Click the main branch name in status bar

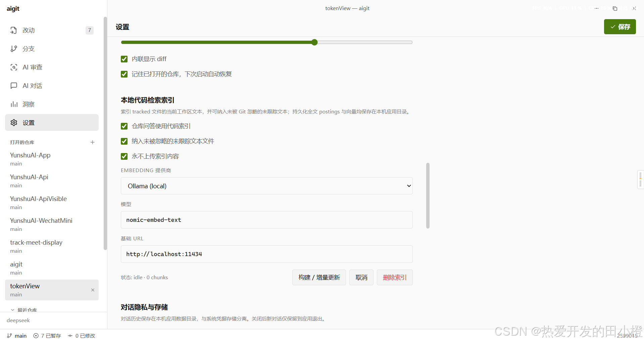pyautogui.click(x=20, y=336)
